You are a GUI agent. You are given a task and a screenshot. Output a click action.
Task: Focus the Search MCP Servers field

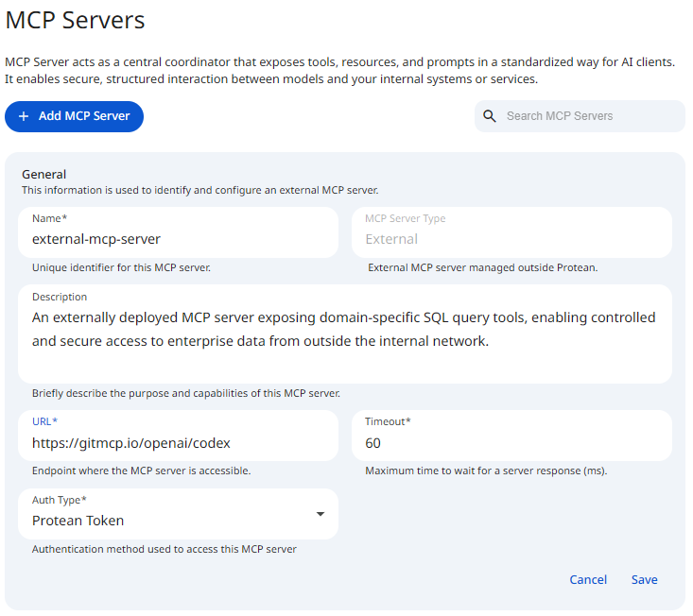coord(586,116)
